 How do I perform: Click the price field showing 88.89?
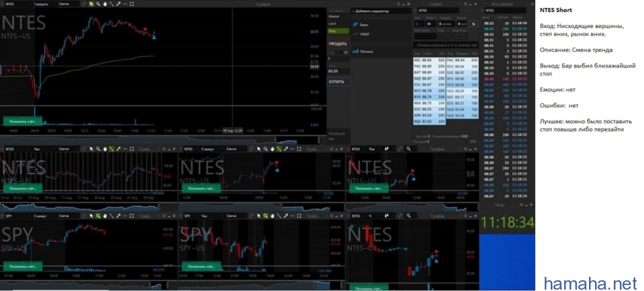point(338,72)
